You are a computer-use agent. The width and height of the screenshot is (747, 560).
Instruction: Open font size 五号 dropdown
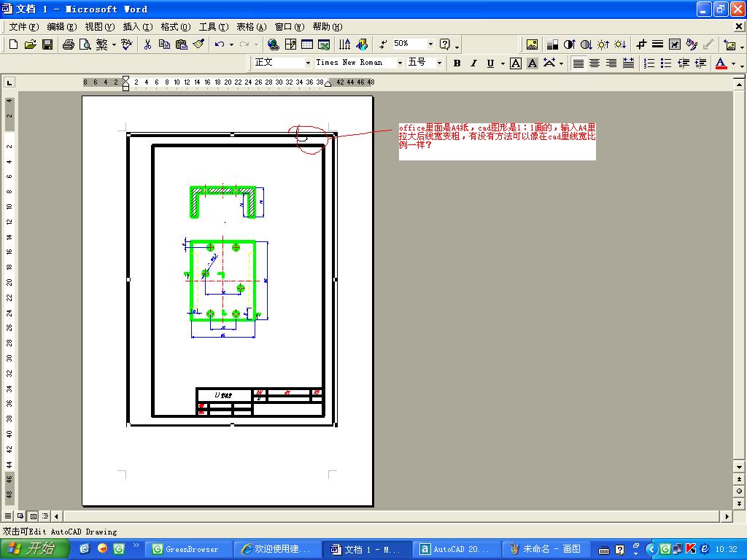(439, 63)
